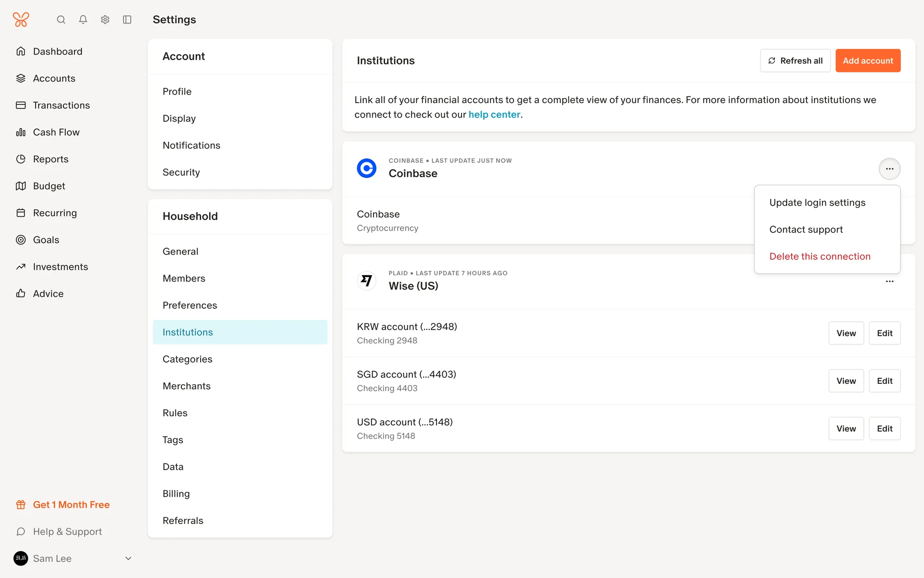Screen dimensions: 924x578
Task: Open the notifications bell icon
Action: (83, 20)
